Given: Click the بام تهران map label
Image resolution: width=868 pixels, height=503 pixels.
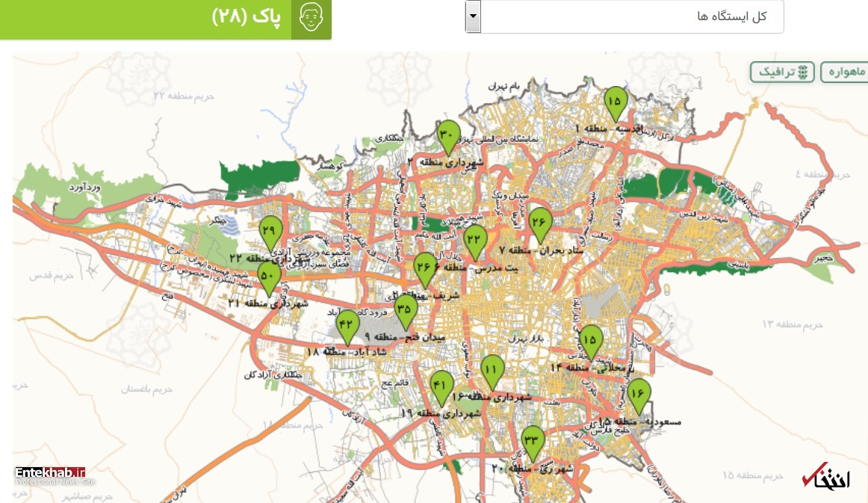Looking at the screenshot, I should coord(504,87).
